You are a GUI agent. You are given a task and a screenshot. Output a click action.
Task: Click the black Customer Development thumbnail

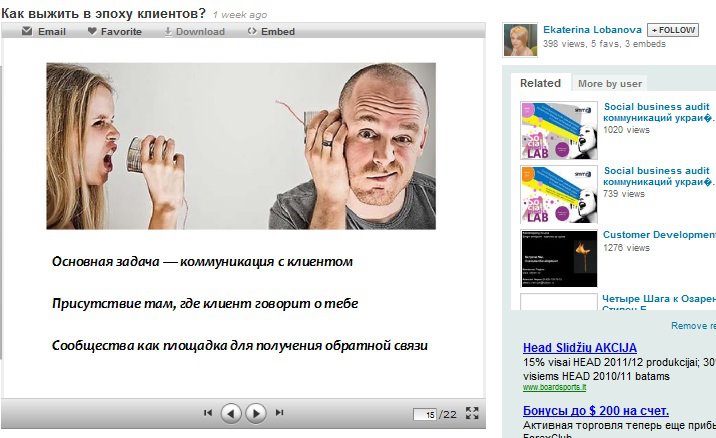point(559,258)
